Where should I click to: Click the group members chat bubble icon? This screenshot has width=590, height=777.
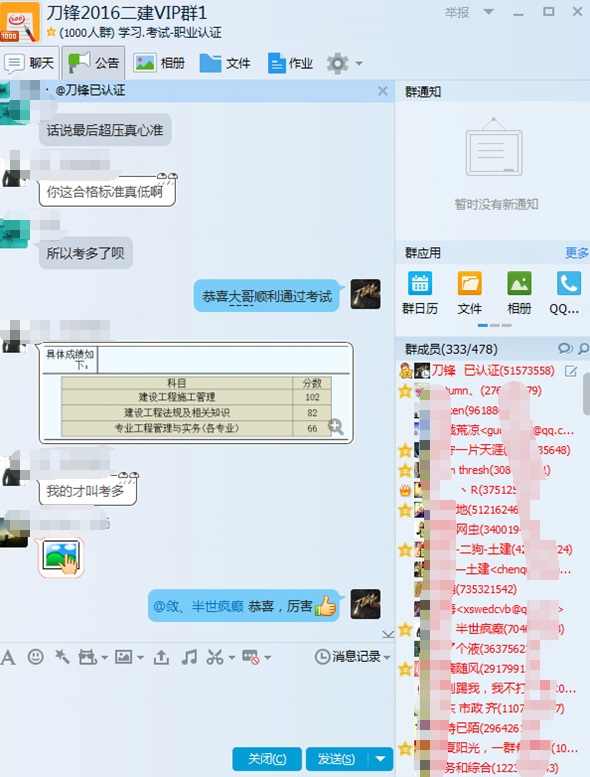[x=565, y=349]
